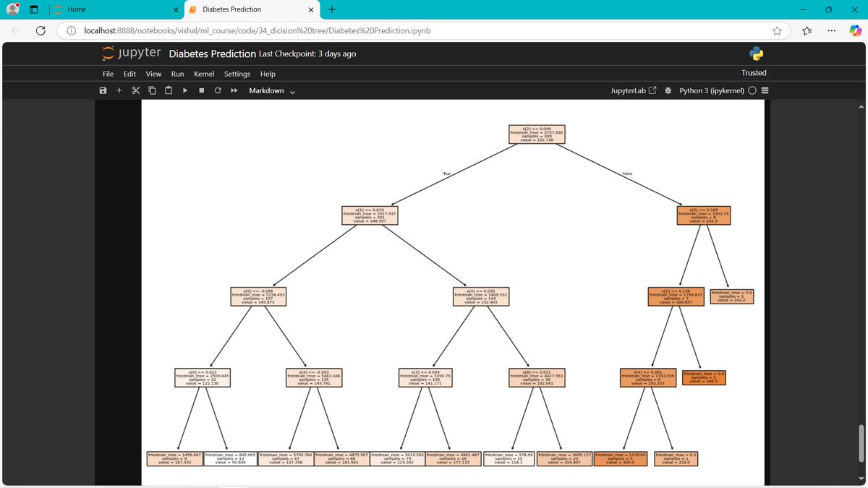Open the browser settings and more menu

coord(831,30)
